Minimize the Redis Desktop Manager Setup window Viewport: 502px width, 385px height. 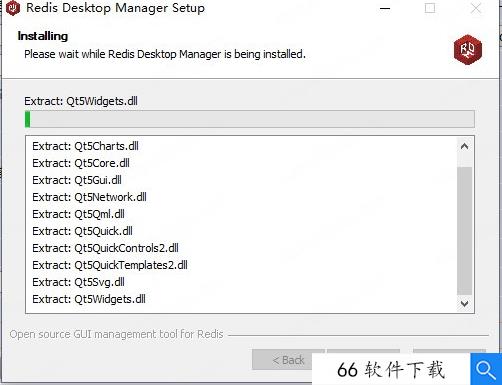tap(385, 8)
